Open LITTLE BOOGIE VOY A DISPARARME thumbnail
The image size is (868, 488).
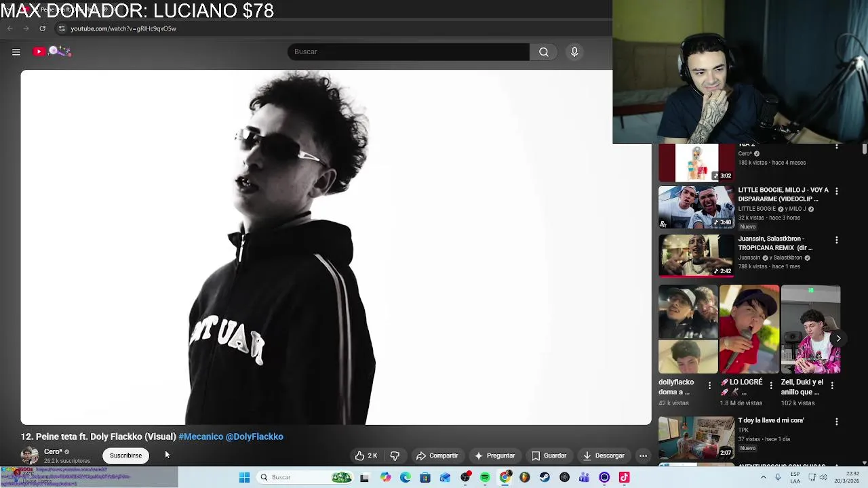click(x=696, y=207)
